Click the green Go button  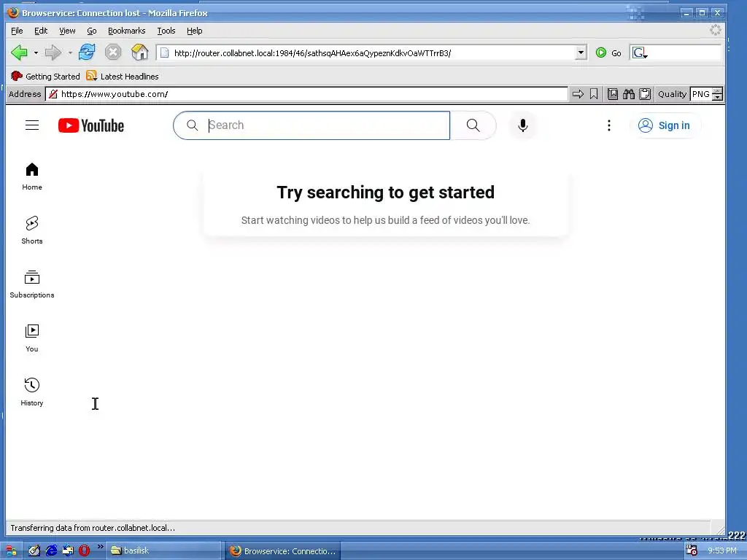click(609, 52)
